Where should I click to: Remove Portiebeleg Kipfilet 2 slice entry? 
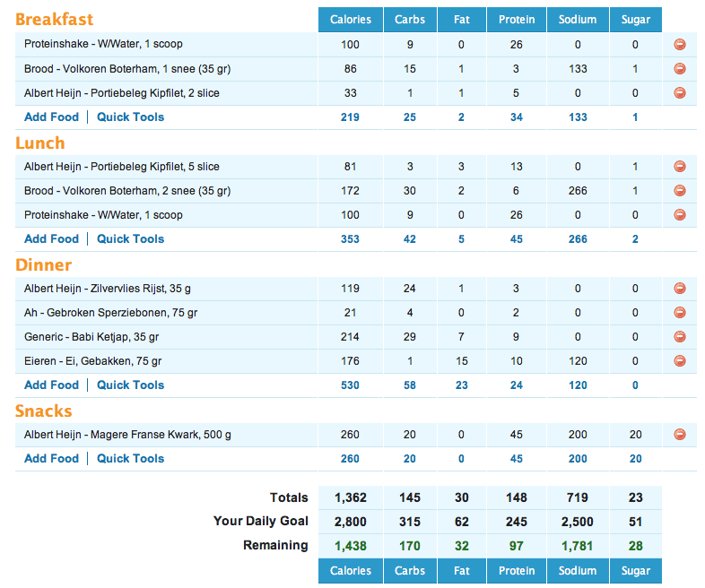(x=679, y=93)
